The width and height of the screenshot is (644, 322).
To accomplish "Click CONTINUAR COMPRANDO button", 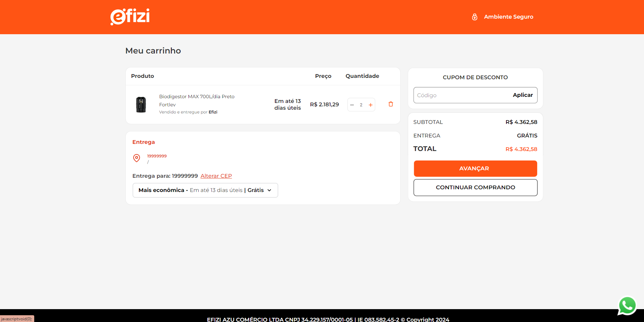I will click(x=475, y=188).
